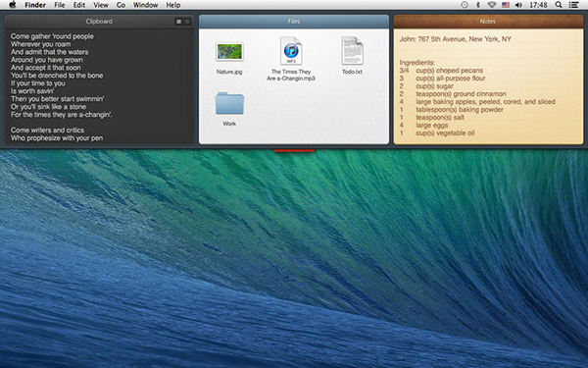Open the Edit menu

tap(79, 5)
